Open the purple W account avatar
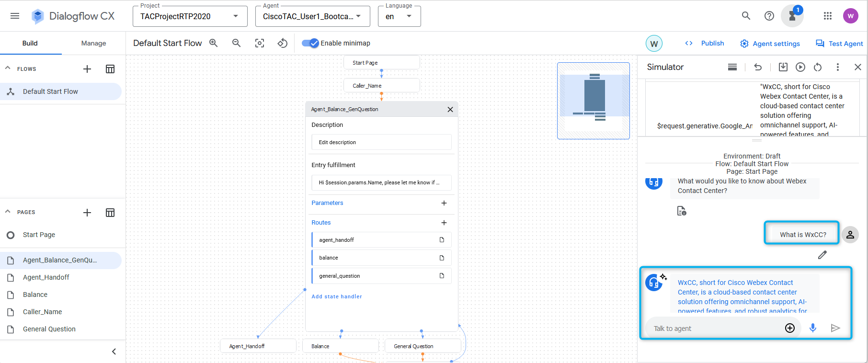Viewport: 868px width, 363px height. [x=851, y=16]
